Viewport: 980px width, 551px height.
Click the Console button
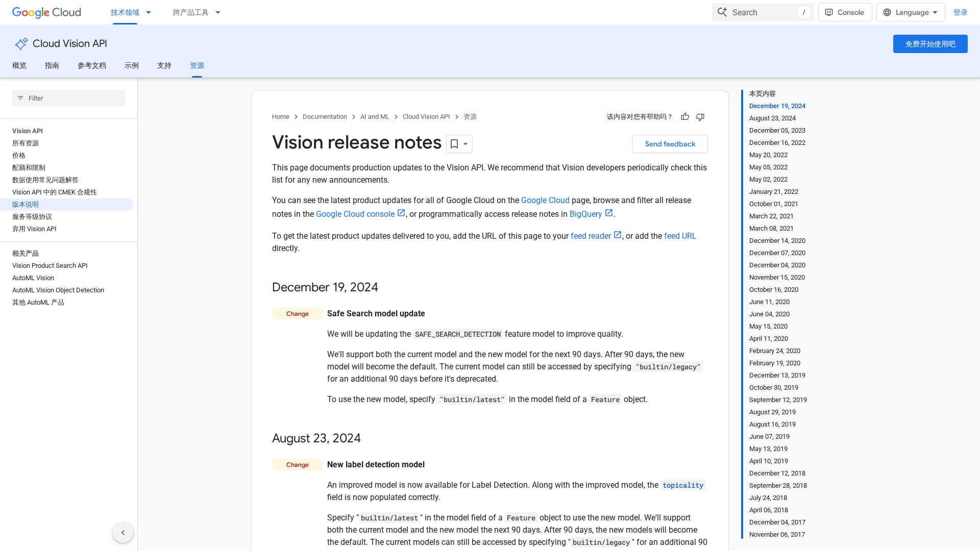click(845, 12)
